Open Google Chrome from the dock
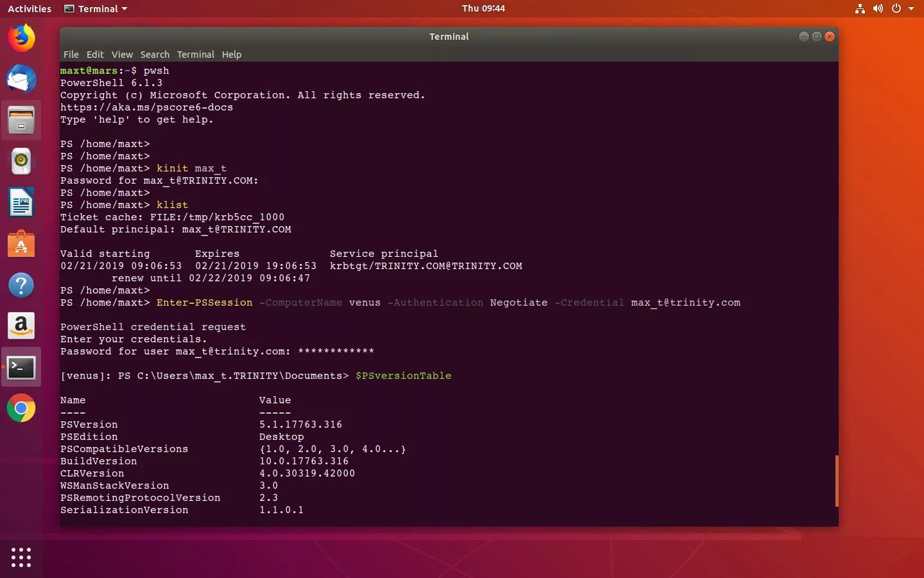This screenshot has width=924, height=578. (21, 408)
